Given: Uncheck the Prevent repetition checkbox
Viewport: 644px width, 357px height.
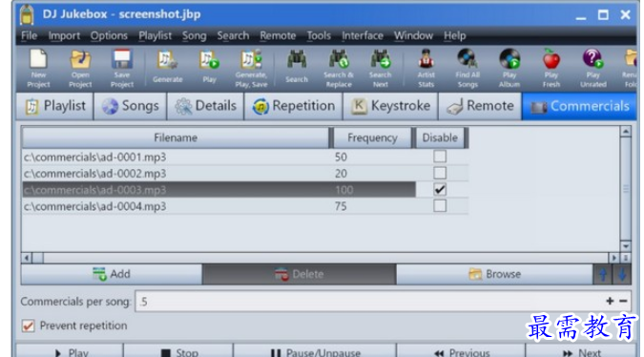Looking at the screenshot, I should (28, 325).
